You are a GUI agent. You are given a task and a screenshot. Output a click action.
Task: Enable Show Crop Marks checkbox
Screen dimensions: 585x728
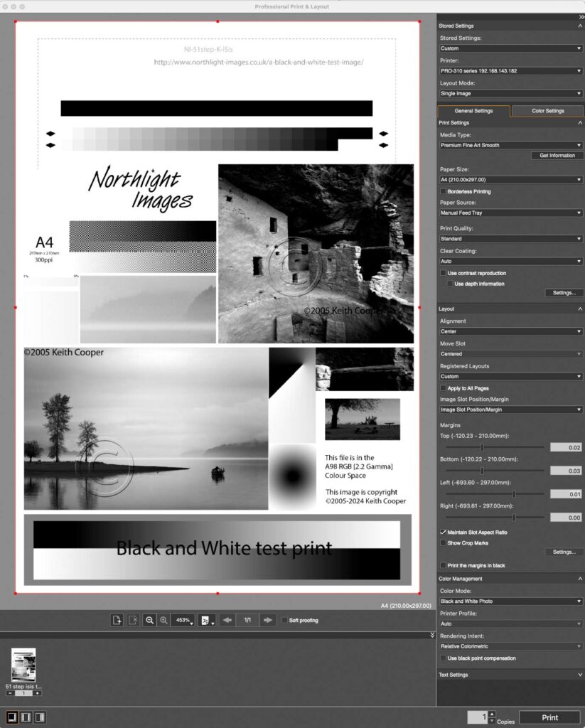tap(443, 542)
